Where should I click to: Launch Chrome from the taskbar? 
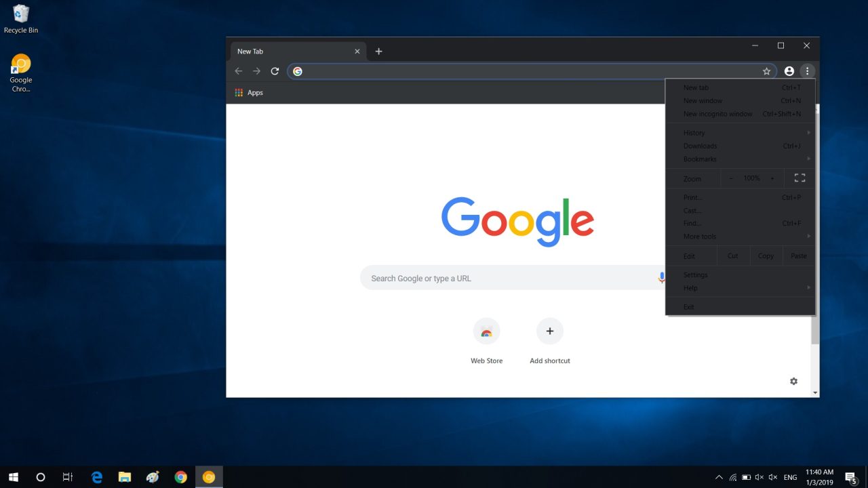[x=180, y=477]
